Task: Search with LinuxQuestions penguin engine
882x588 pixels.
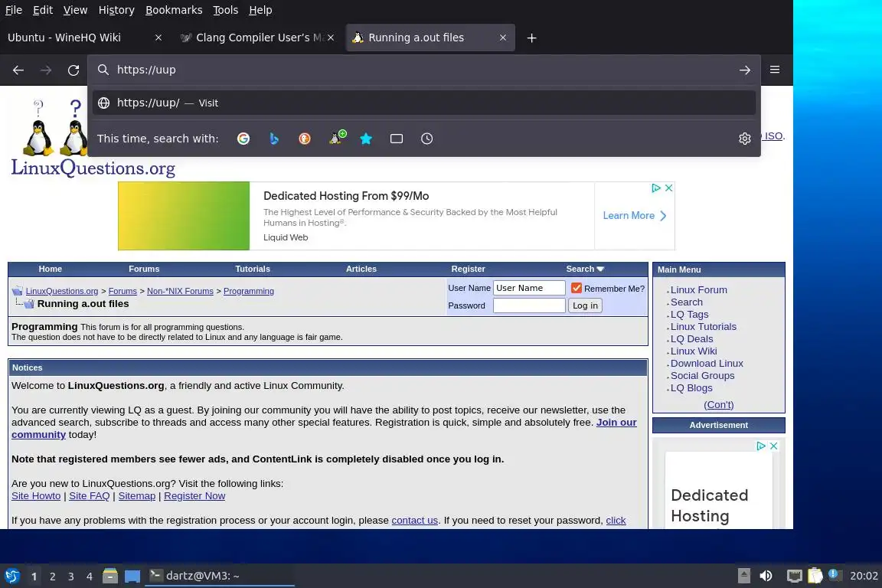Action: [338, 137]
